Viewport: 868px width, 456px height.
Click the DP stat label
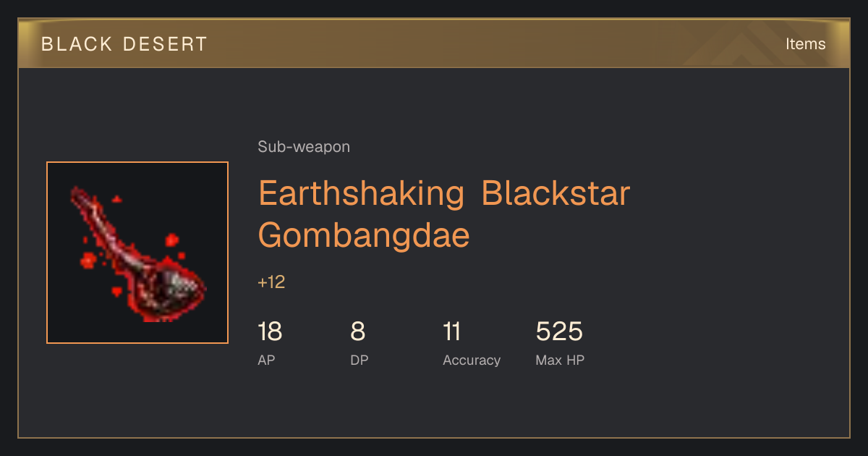tap(359, 360)
